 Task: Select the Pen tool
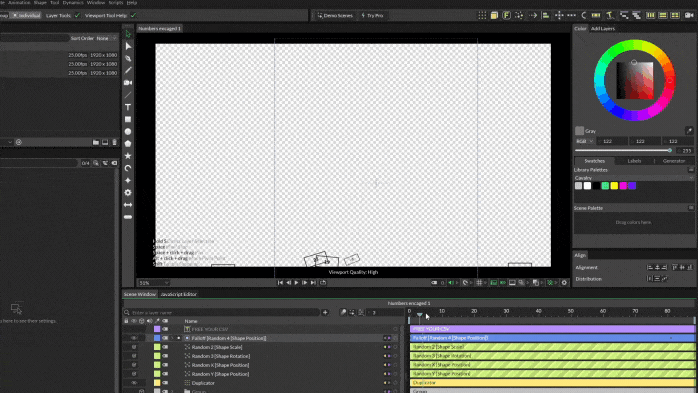(x=128, y=58)
